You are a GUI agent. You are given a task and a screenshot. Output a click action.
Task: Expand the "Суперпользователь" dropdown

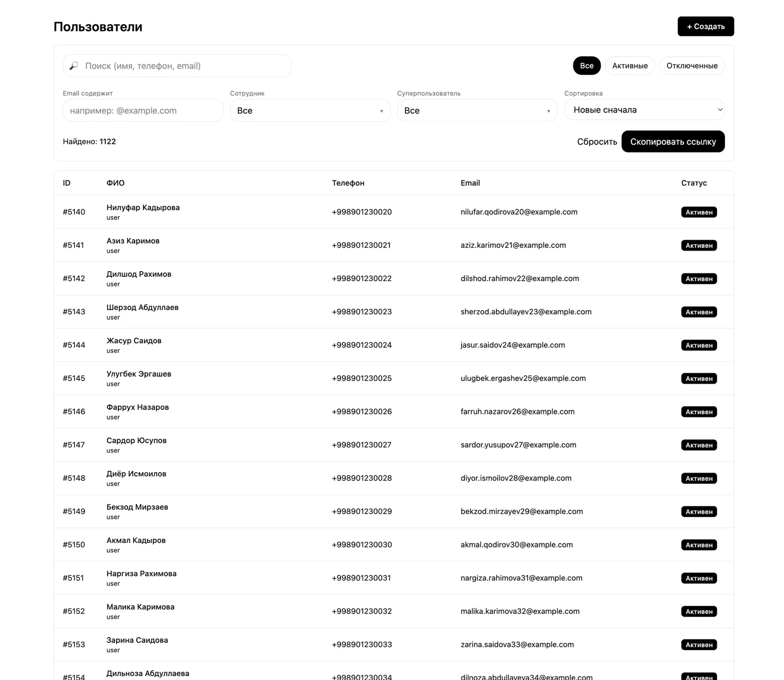[x=477, y=110]
